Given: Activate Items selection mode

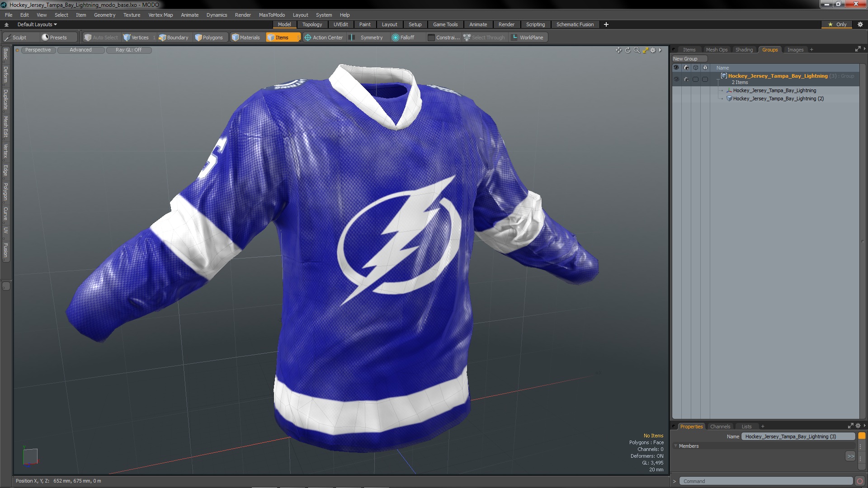Looking at the screenshot, I should tap(283, 38).
